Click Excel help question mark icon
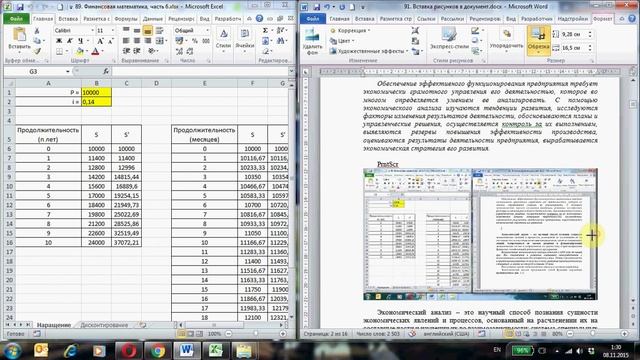The height and width of the screenshot is (360, 640). [x=259, y=19]
